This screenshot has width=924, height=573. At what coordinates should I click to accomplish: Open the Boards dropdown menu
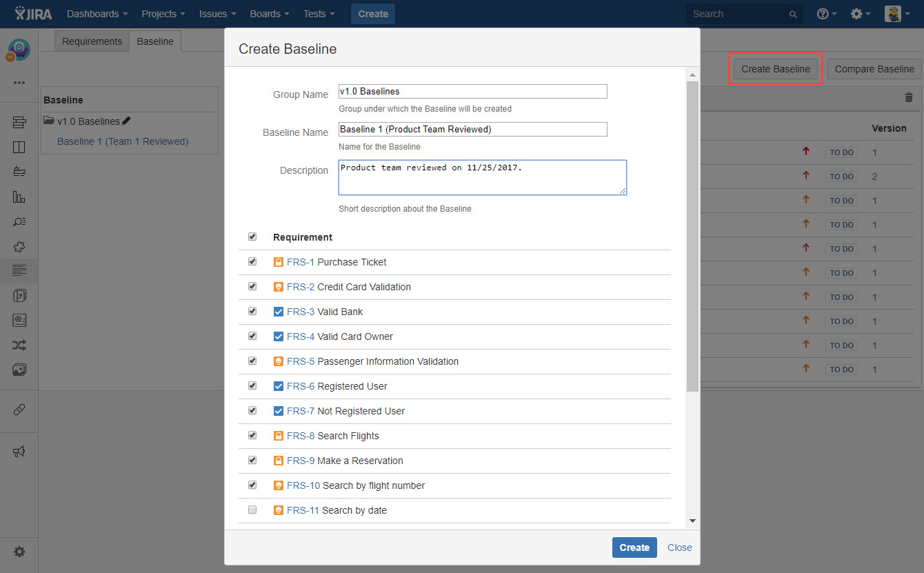coord(270,14)
